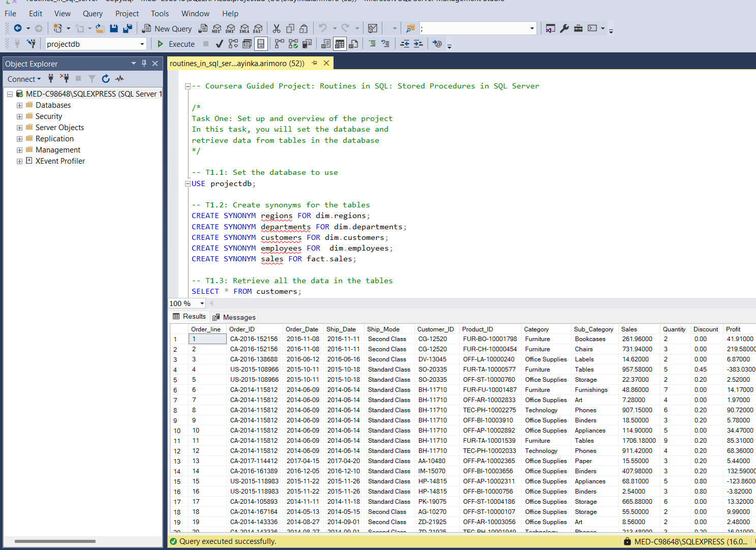756x550 pixels.
Task: Click the Display Estimated Execution Plan icon
Action: (x=233, y=44)
